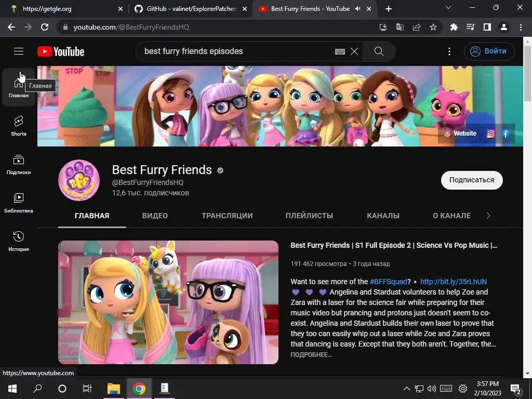Open the channel's Instagram icon link
Screen dimensions: 532x399
pyautogui.click(x=490, y=134)
